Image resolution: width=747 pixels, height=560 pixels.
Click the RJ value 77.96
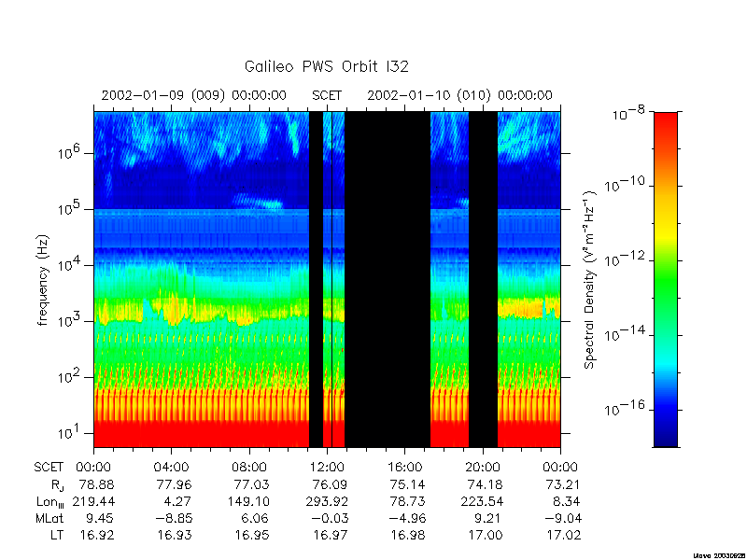point(175,484)
